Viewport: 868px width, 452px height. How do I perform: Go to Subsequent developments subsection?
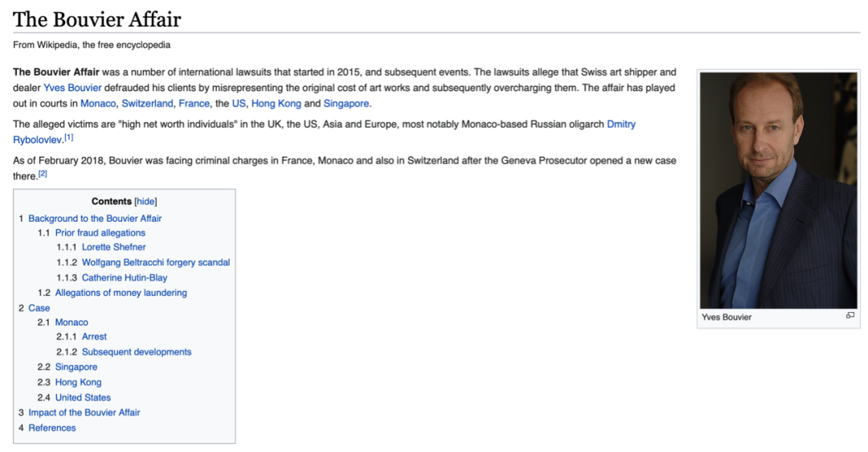click(136, 352)
